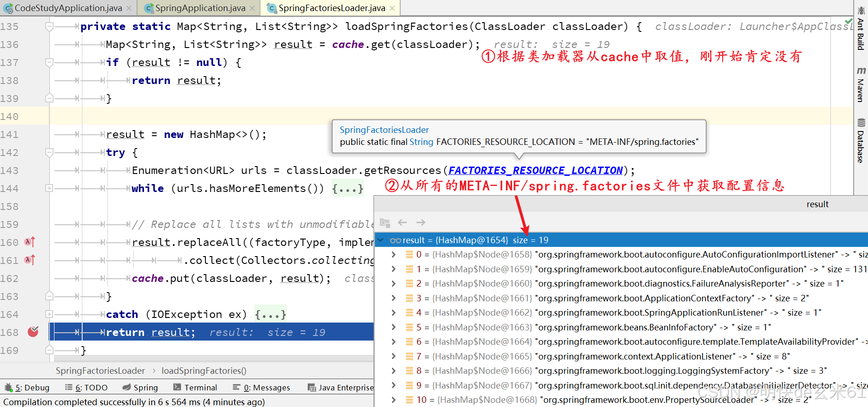Image resolution: width=868 pixels, height=407 pixels.
Task: Expand entry 3 ApplicationContextFactory
Action: click(393, 298)
